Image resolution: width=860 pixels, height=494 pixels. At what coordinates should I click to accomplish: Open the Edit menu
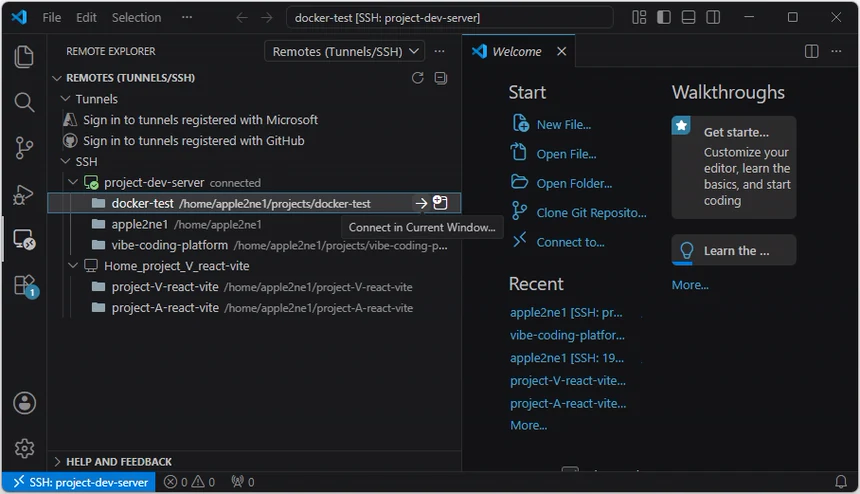pyautogui.click(x=86, y=18)
